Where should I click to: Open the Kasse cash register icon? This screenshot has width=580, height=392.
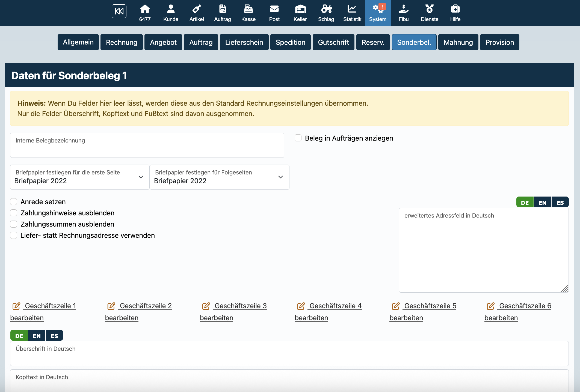tap(248, 13)
